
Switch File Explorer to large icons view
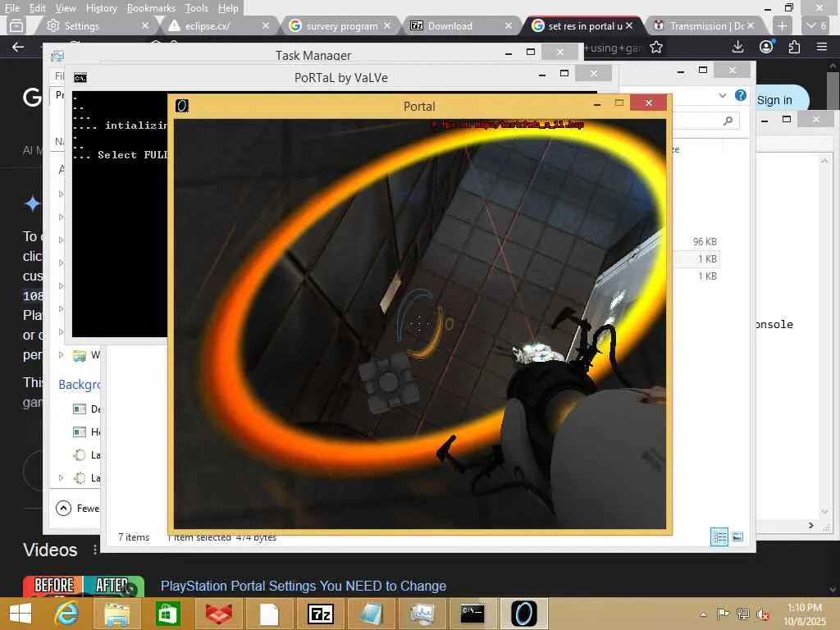point(737,536)
